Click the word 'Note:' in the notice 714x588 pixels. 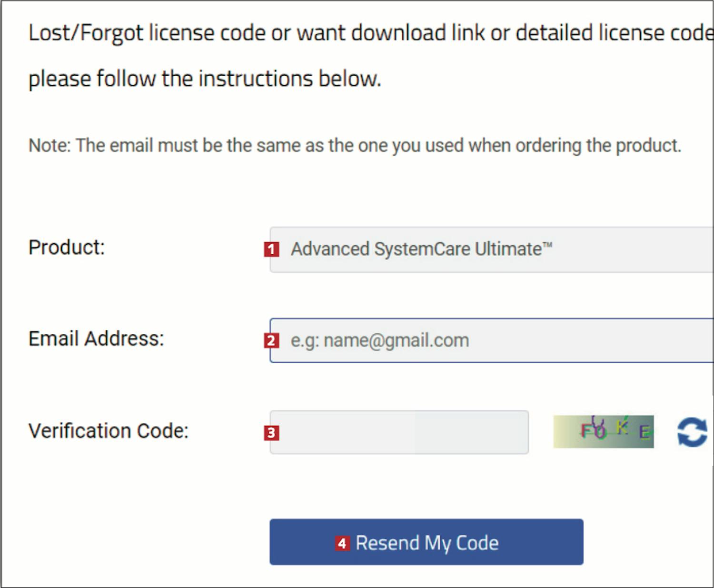point(50,146)
